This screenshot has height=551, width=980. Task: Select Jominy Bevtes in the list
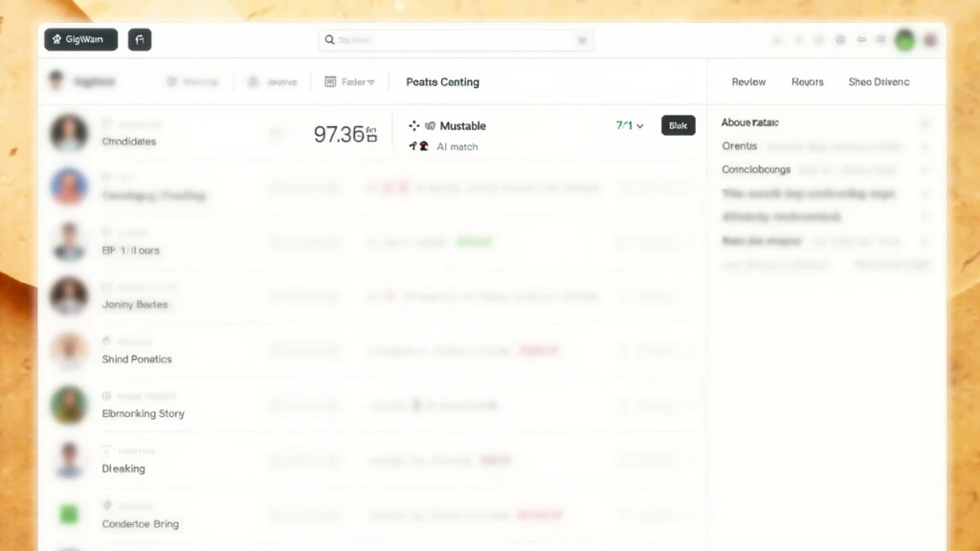pyautogui.click(x=135, y=305)
